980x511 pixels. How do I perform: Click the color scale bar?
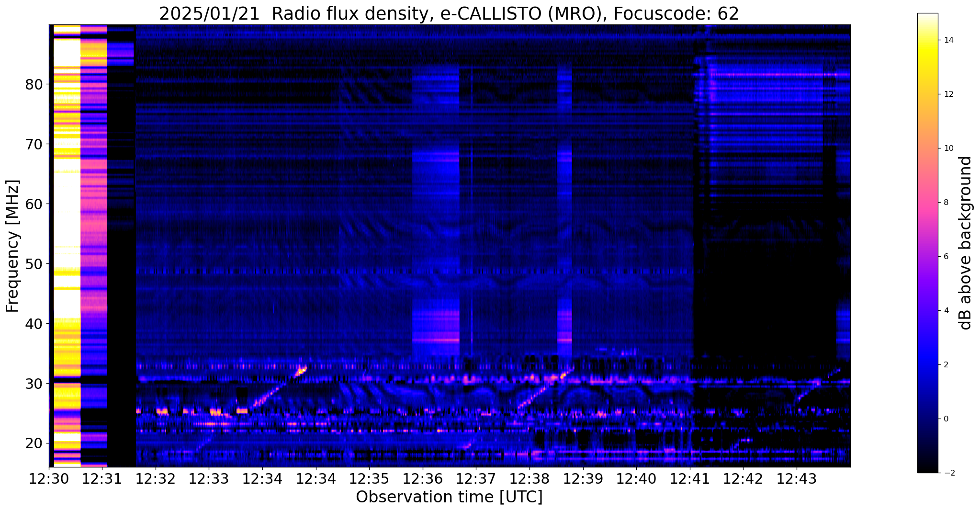point(927,243)
